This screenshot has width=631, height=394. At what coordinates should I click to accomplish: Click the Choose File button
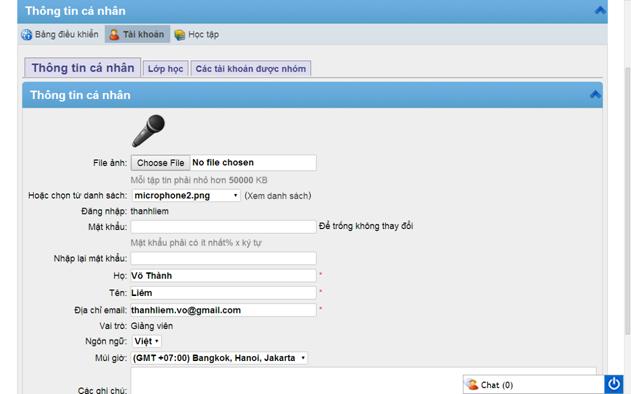coord(161,163)
